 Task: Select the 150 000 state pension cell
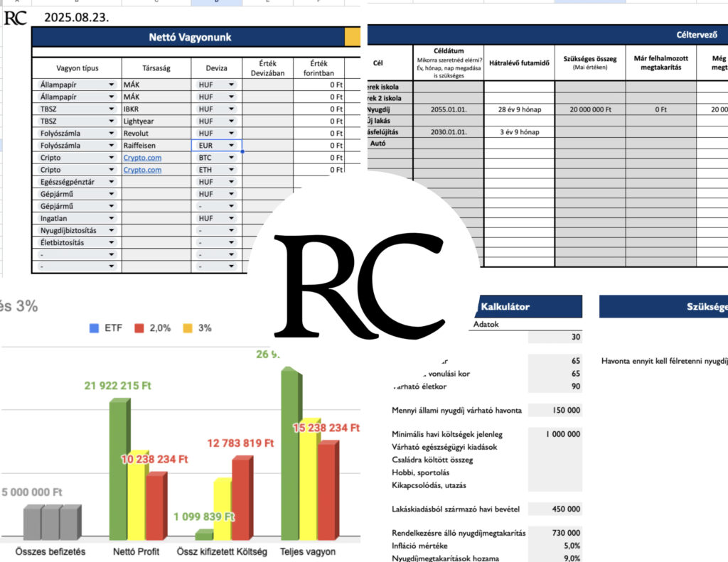pos(555,410)
